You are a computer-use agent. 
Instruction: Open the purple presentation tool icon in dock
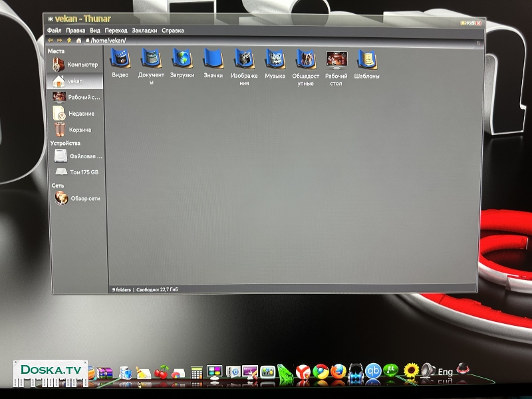(x=250, y=372)
